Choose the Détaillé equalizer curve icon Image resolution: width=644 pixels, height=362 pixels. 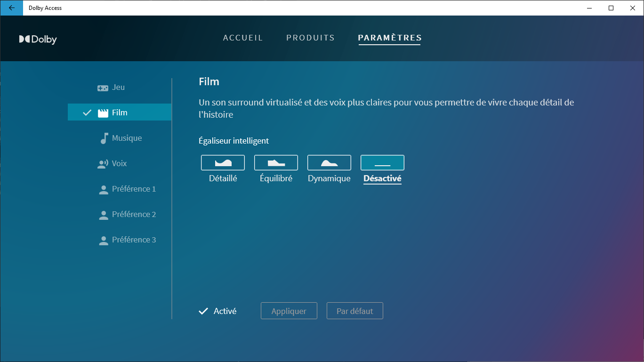[223, 162]
